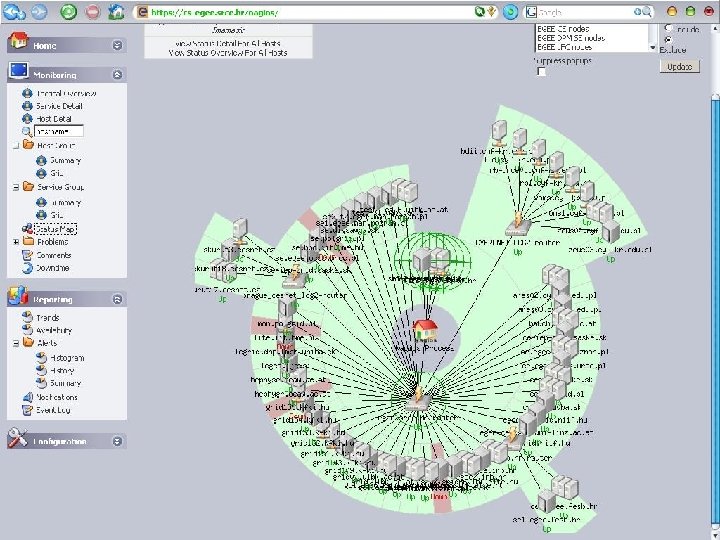Tick the Suppress popups checkbox

542,72
